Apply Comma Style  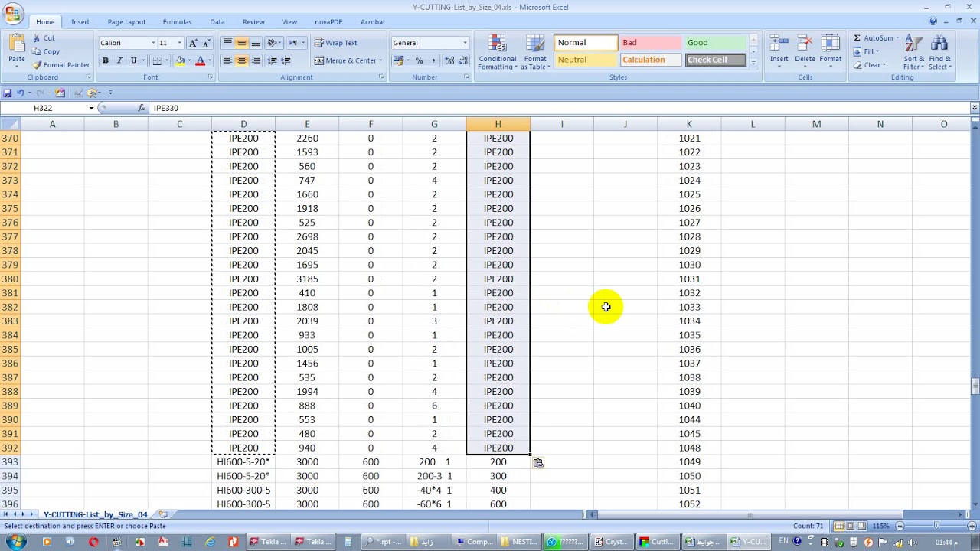tap(433, 60)
